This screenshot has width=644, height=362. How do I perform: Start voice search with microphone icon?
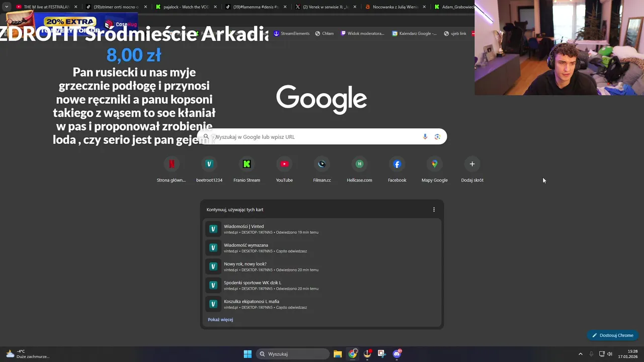[425, 137]
